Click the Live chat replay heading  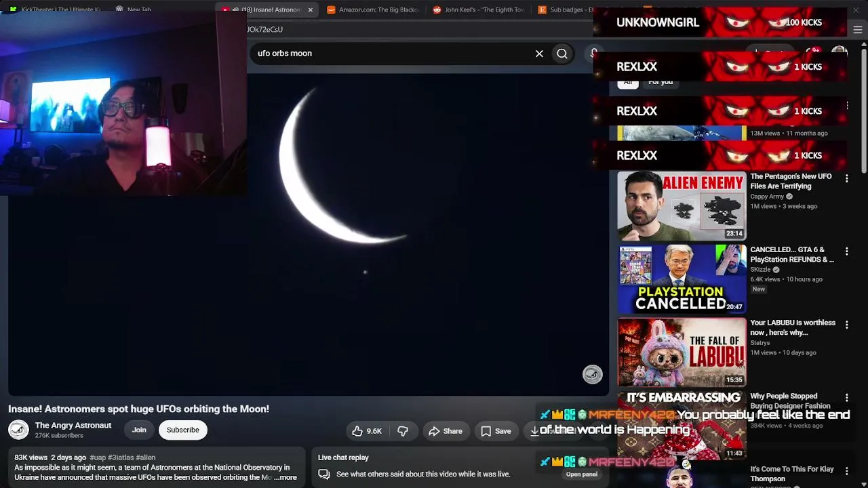[x=343, y=457]
